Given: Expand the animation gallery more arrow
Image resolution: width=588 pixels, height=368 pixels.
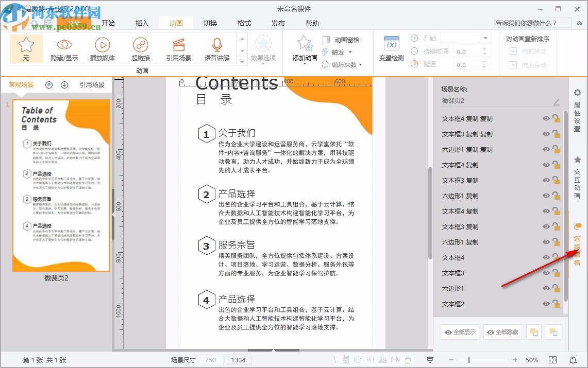Looking at the screenshot, I should point(242,61).
